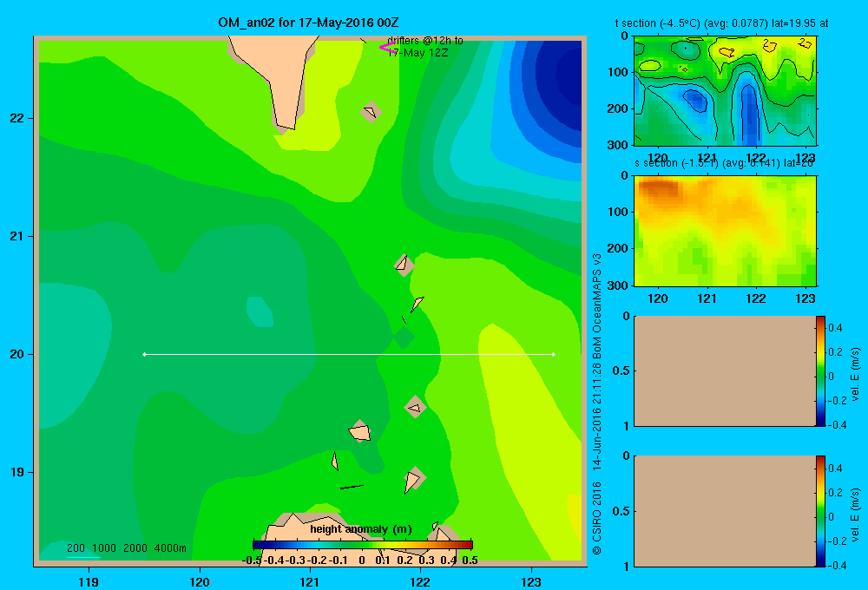Click longitude tick label 123 on main map
This screenshot has height=590, width=868.
(531, 581)
